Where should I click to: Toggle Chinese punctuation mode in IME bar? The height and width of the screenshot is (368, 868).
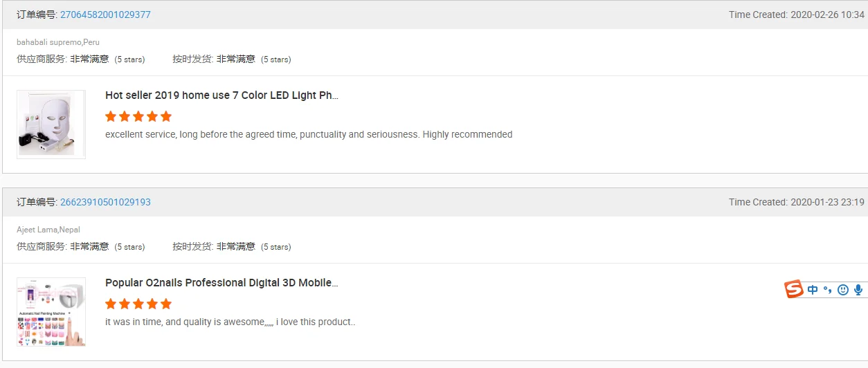(x=828, y=290)
